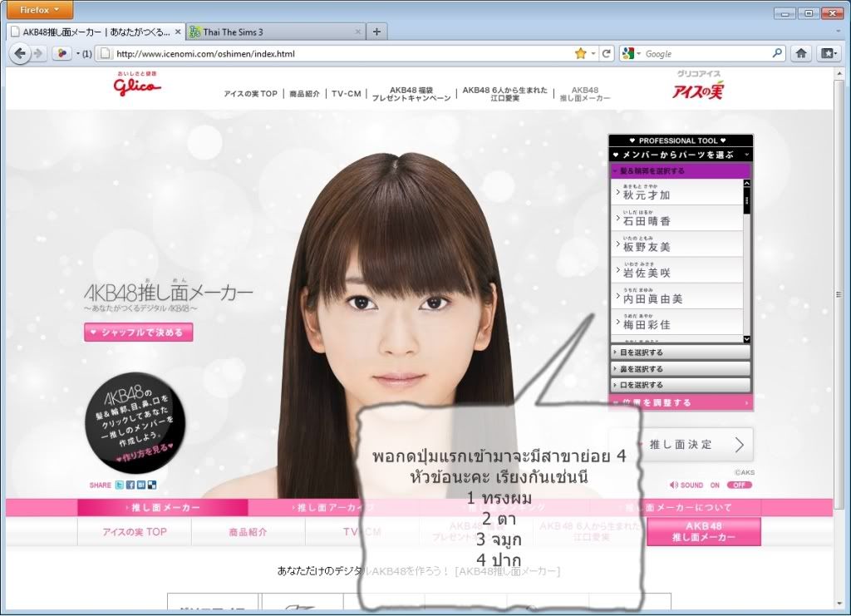Click the Google search magnifier icon
851x616 pixels.
[777, 53]
